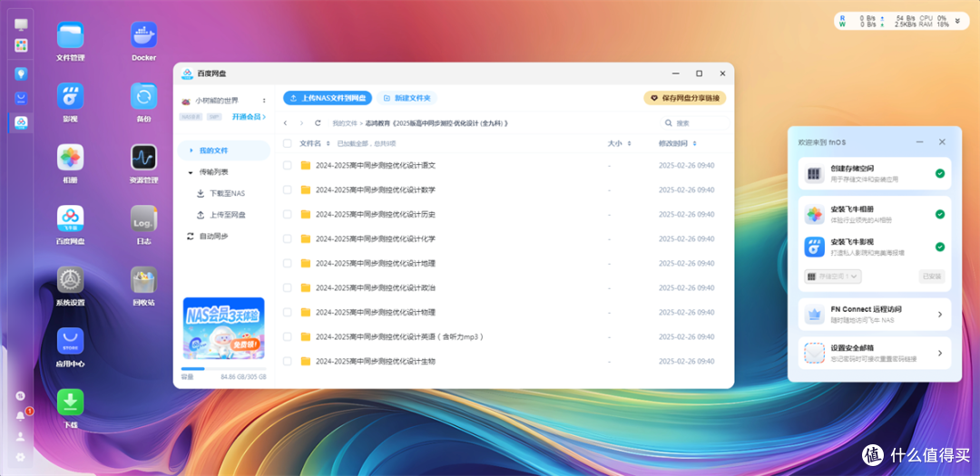Viewport: 980px width, 476px height.
Task: Click the 创建存储空间 card
Action: (875, 173)
